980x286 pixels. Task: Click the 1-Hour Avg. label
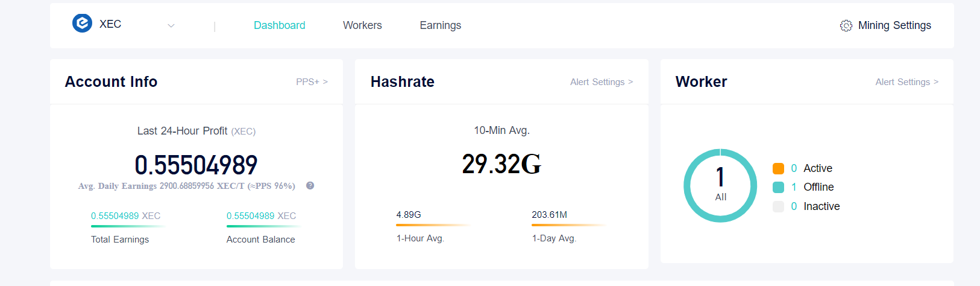[x=420, y=238]
